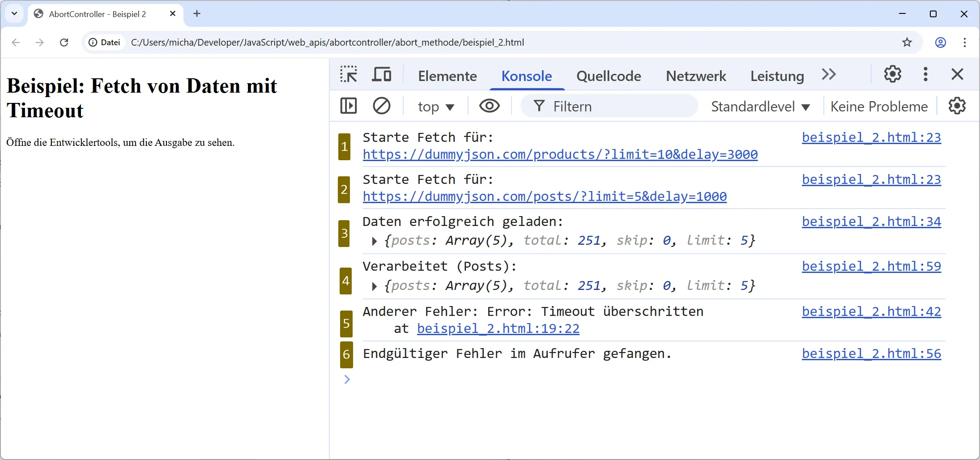Click the page heading 'Beispiel: Fetch von Daten mit Timeout'

tap(142, 98)
